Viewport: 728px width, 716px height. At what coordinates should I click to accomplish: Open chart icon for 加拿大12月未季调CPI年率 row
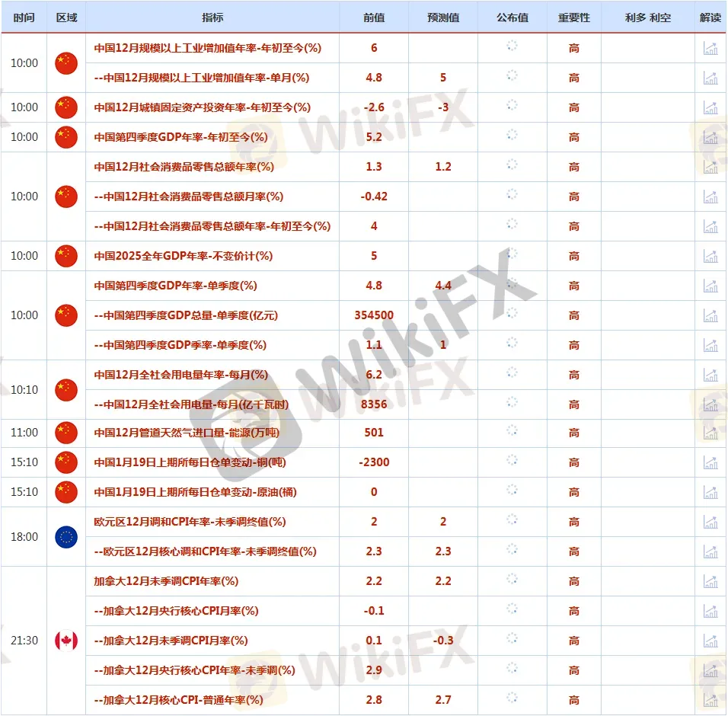tap(710, 581)
